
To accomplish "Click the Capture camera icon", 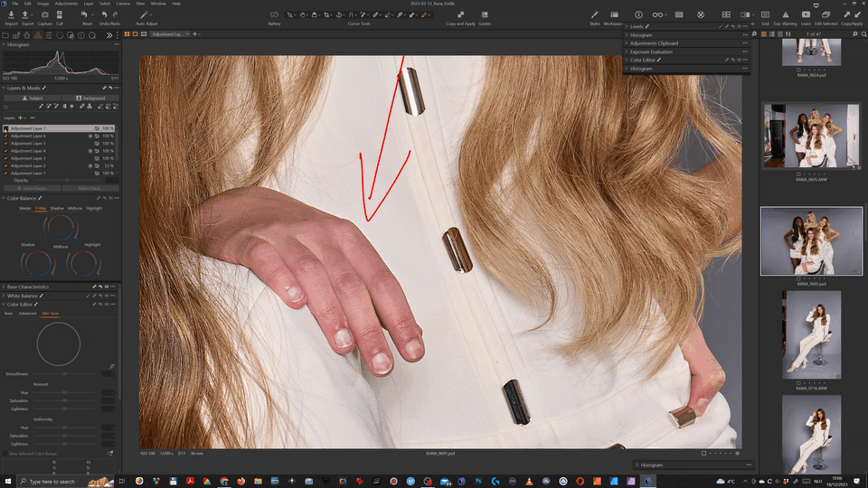I will coord(45,15).
